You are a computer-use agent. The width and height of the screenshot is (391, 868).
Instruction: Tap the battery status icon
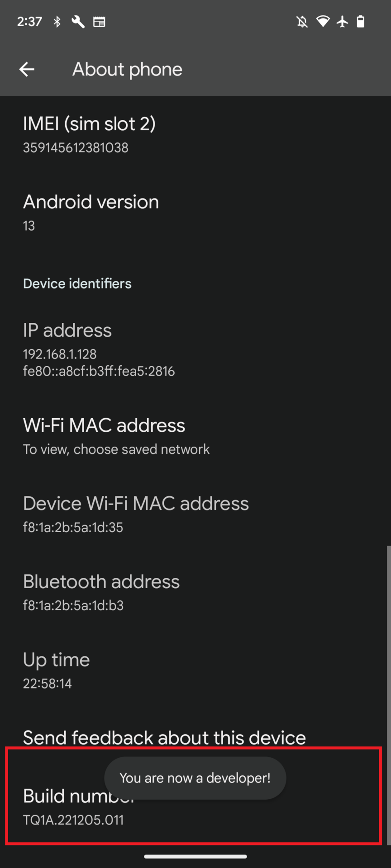point(361,21)
